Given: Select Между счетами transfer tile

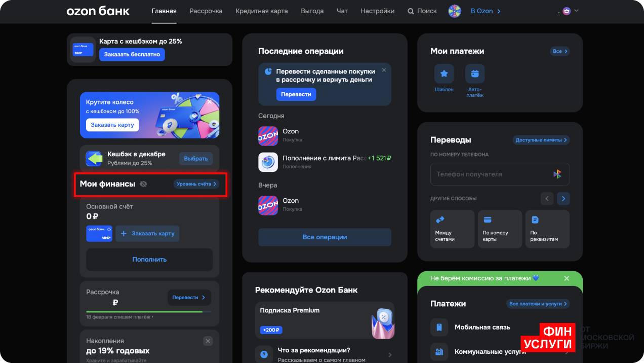Looking at the screenshot, I should tap(452, 229).
